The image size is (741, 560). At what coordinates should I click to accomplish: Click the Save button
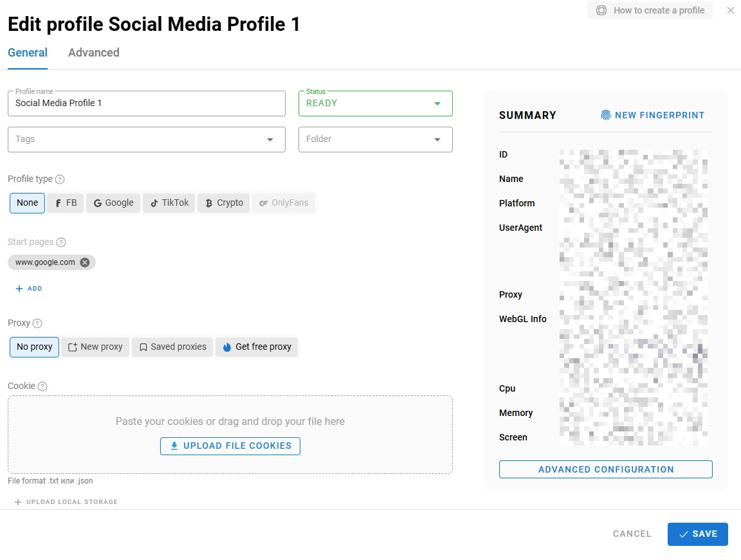tap(697, 534)
